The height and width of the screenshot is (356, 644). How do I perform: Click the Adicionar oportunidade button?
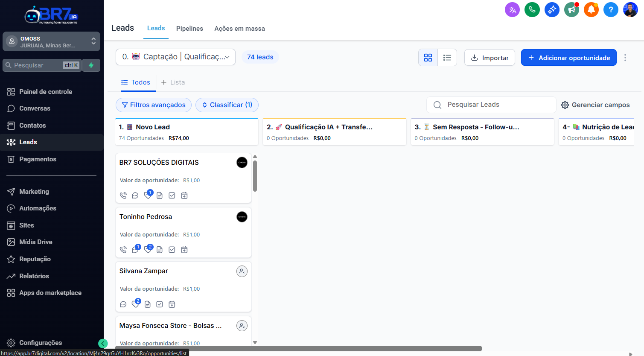click(x=568, y=58)
